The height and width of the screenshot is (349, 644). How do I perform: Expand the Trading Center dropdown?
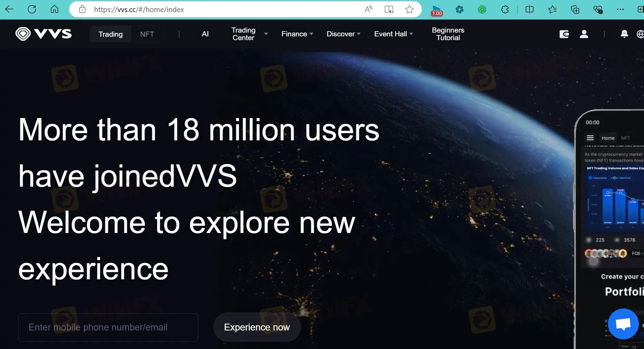click(249, 34)
